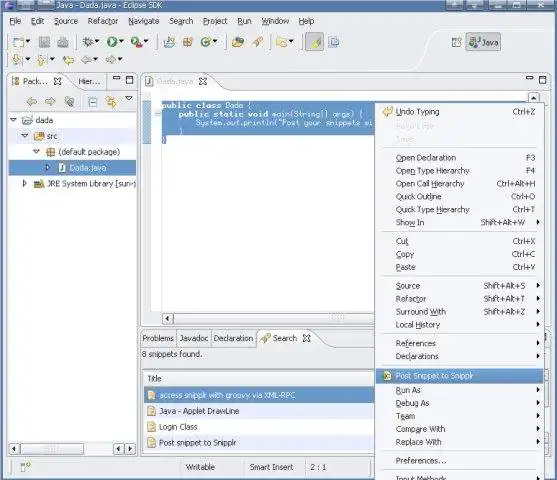Select 'Java - Applet DrawLine' snippet result

coord(259,411)
